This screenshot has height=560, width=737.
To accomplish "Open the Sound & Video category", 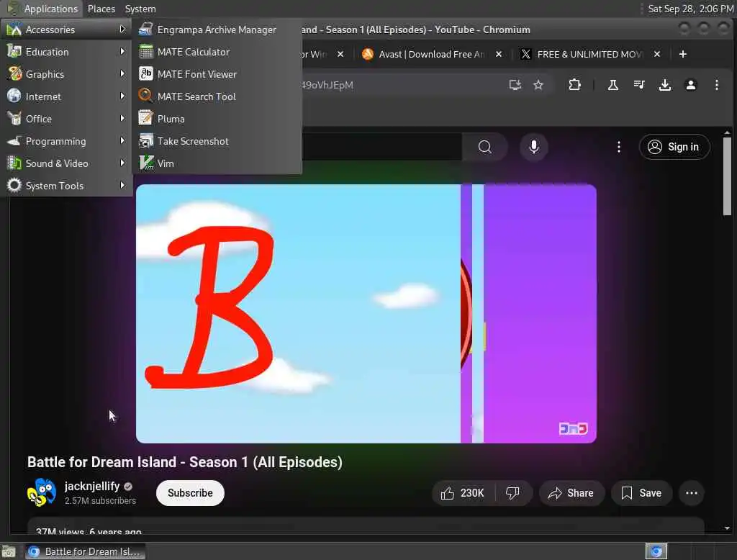I will pos(65,163).
